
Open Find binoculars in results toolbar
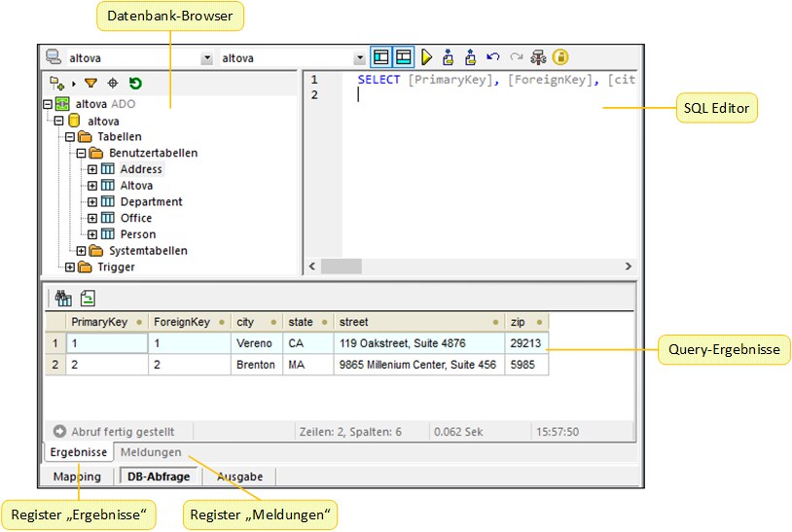[x=63, y=299]
